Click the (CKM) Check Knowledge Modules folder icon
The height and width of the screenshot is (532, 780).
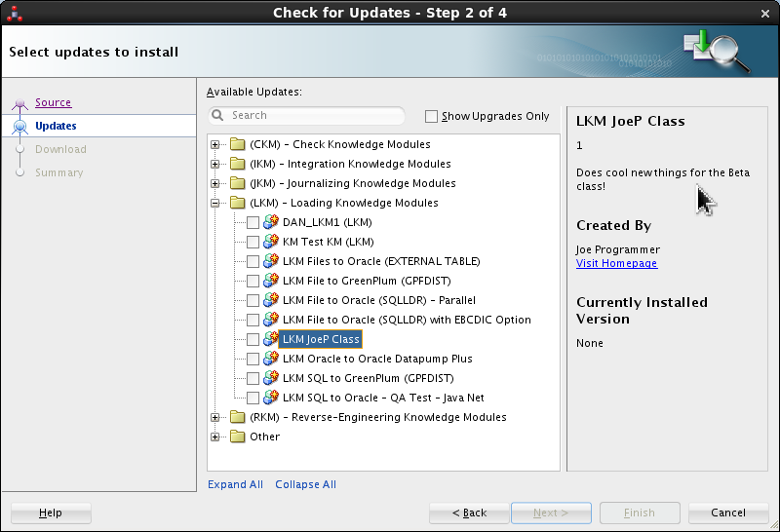pos(237,144)
